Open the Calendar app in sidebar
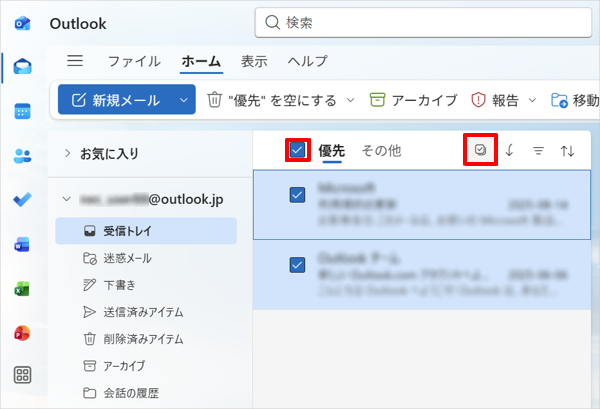 pos(23,111)
